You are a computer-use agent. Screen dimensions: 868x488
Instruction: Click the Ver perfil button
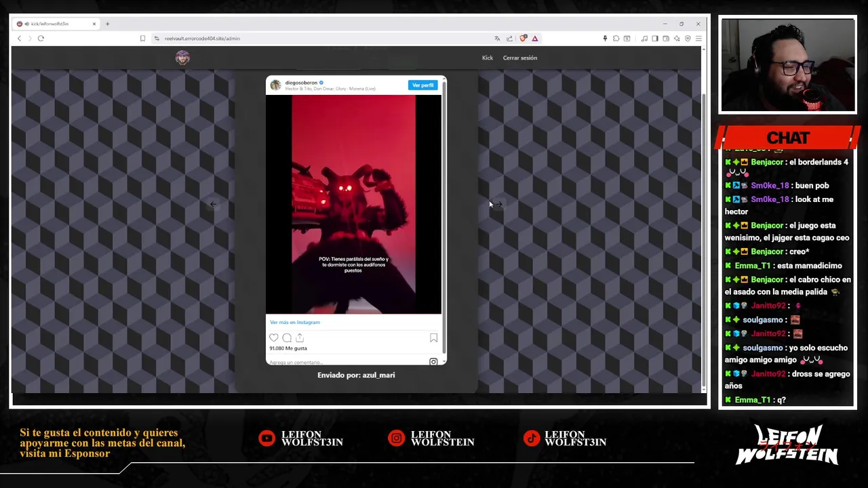coord(422,85)
